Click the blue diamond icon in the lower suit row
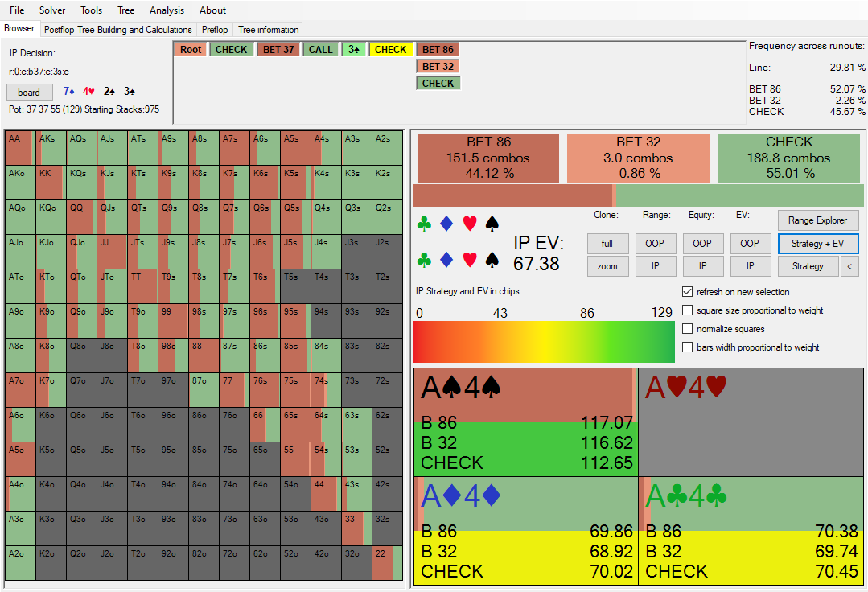 (447, 260)
